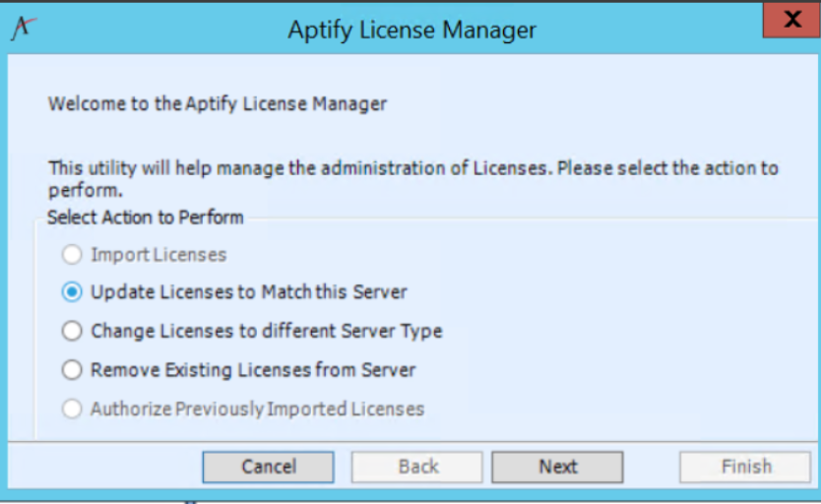821x504 pixels.
Task: Click the utility description paragraph text
Action: pos(413,179)
